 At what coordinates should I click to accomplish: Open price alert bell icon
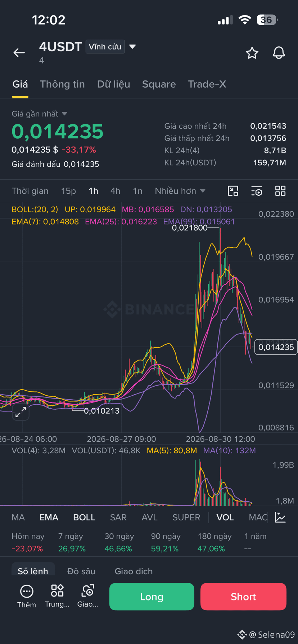(x=279, y=53)
